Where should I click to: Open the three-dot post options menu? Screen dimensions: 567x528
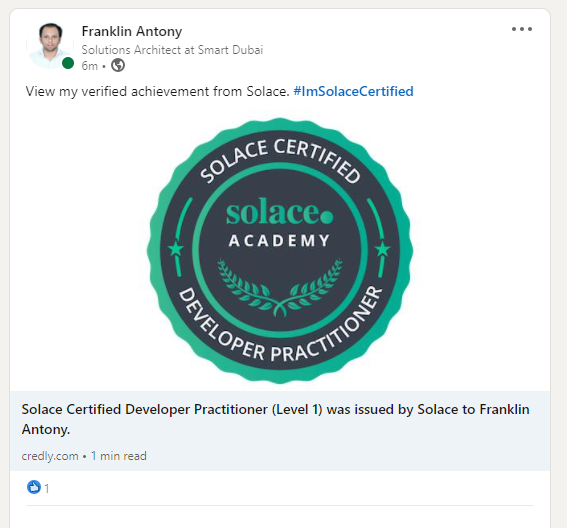pos(521,29)
